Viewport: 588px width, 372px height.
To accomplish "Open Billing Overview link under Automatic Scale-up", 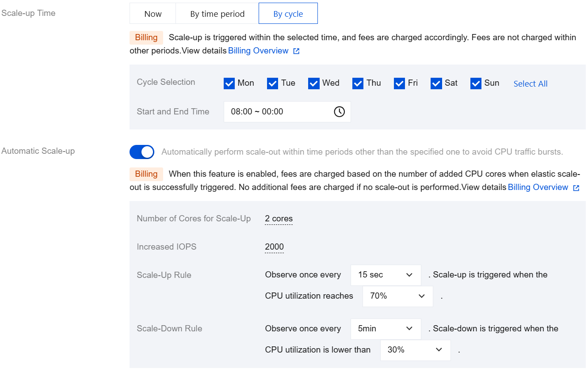I will pyautogui.click(x=538, y=187).
